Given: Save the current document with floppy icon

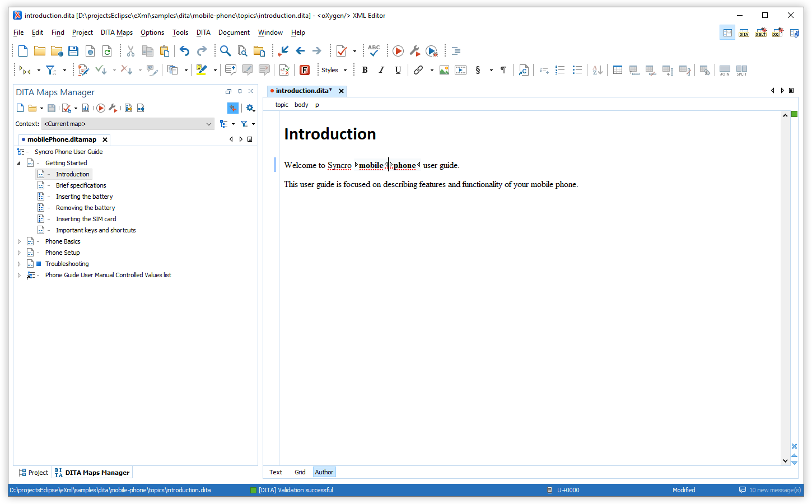Looking at the screenshot, I should [x=73, y=51].
